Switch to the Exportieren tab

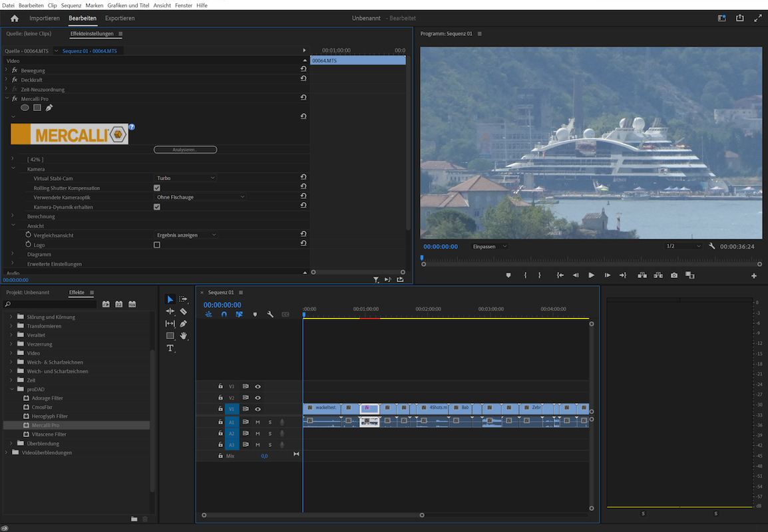119,18
